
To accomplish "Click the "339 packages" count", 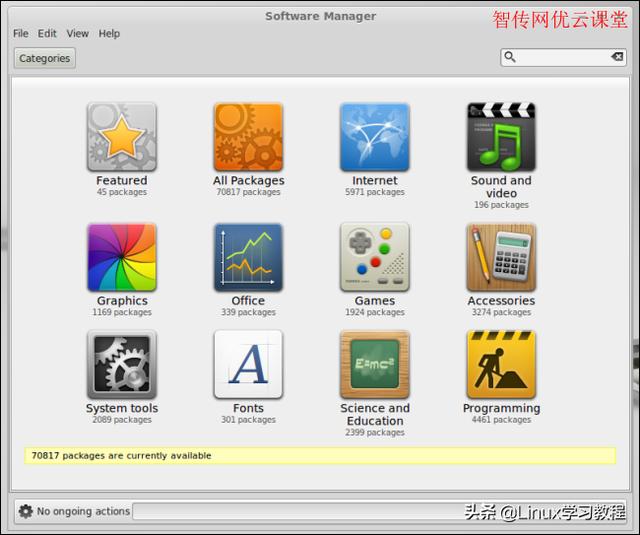I will click(248, 312).
